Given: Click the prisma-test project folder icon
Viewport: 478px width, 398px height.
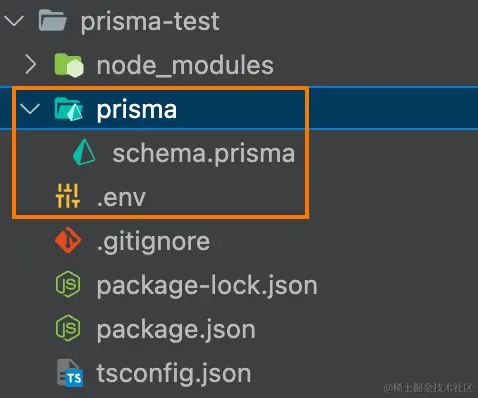Looking at the screenshot, I should tap(52, 21).
